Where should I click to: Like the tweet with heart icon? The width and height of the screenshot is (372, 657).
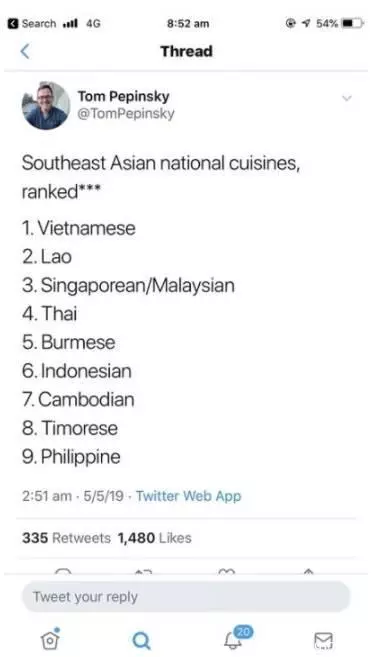coord(227,572)
